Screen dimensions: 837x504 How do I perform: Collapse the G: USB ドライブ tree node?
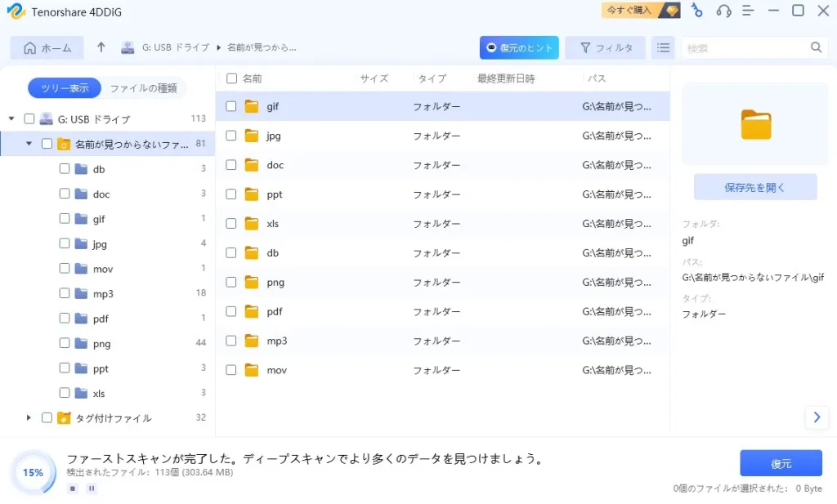click(x=11, y=118)
